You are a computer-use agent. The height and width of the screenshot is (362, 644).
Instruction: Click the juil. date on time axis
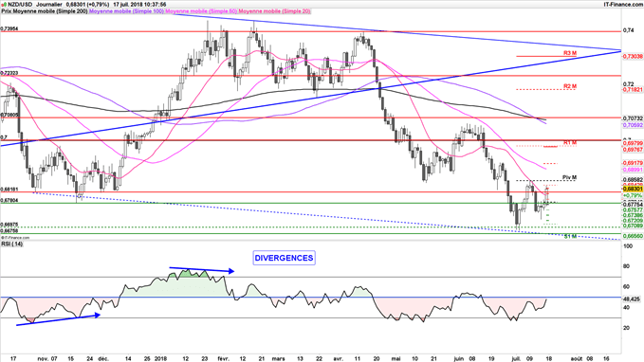pos(516,359)
